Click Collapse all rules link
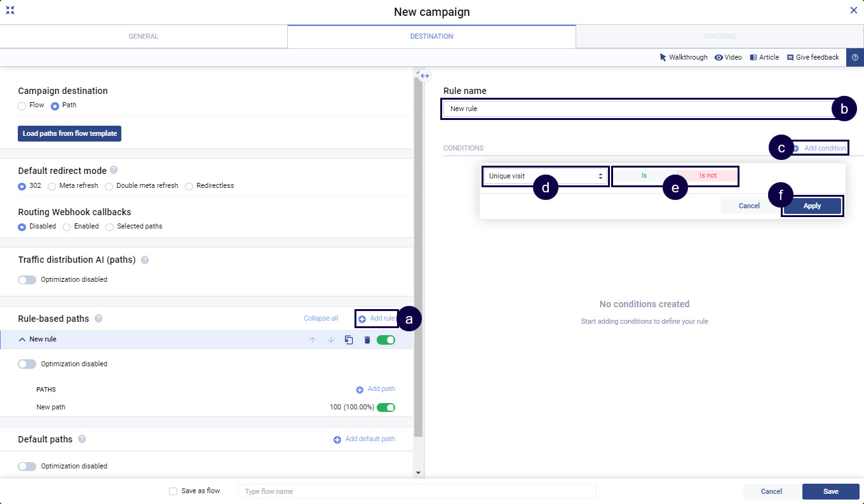 point(321,319)
